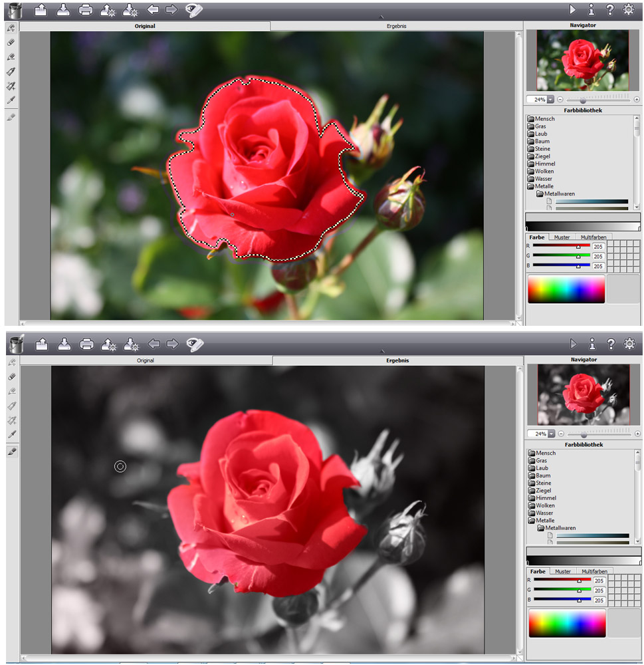Open Muster tab in lower window
This screenshot has width=644, height=665.
click(563, 571)
